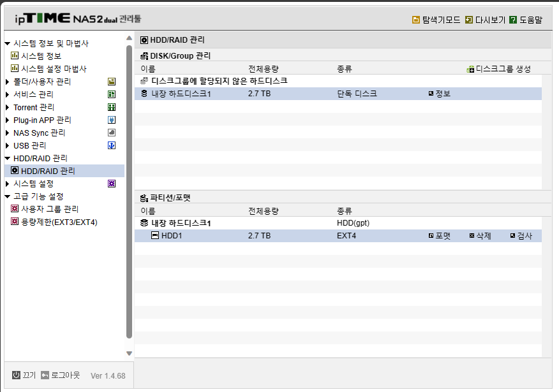Collapse the 시스템 정보 및 마법사 section
This screenshot has height=392, width=559.
pyautogui.click(x=7, y=43)
